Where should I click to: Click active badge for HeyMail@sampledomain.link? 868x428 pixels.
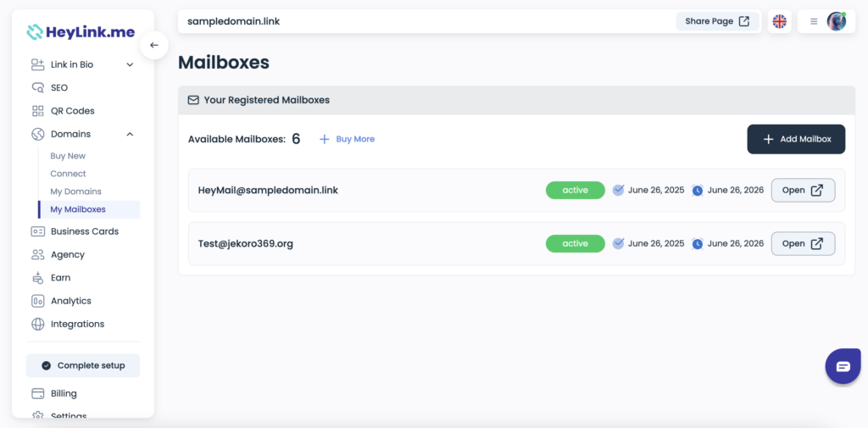[x=576, y=190]
